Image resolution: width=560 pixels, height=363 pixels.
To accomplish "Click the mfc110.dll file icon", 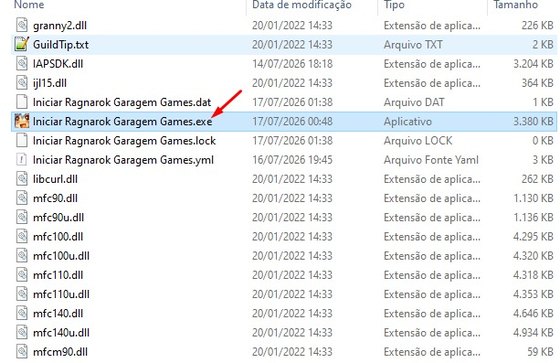I will [22, 275].
